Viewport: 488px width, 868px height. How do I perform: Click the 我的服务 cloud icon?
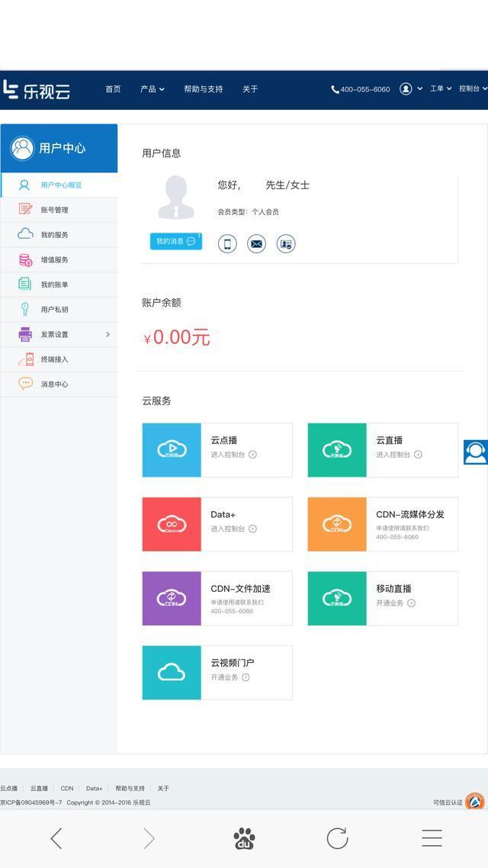pos(25,233)
